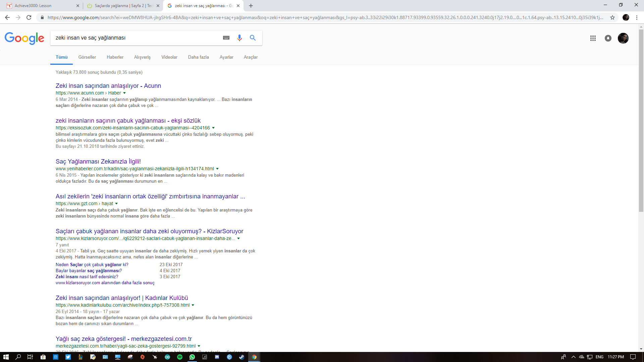Reload the current page
Screen dimensions: 644x362
pyautogui.click(x=29, y=17)
